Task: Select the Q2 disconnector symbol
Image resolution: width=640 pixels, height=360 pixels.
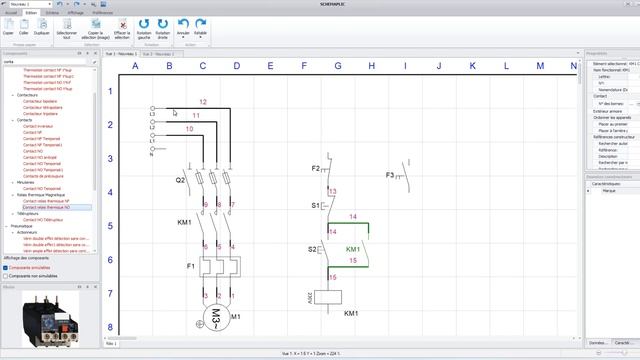Action: coord(207,179)
